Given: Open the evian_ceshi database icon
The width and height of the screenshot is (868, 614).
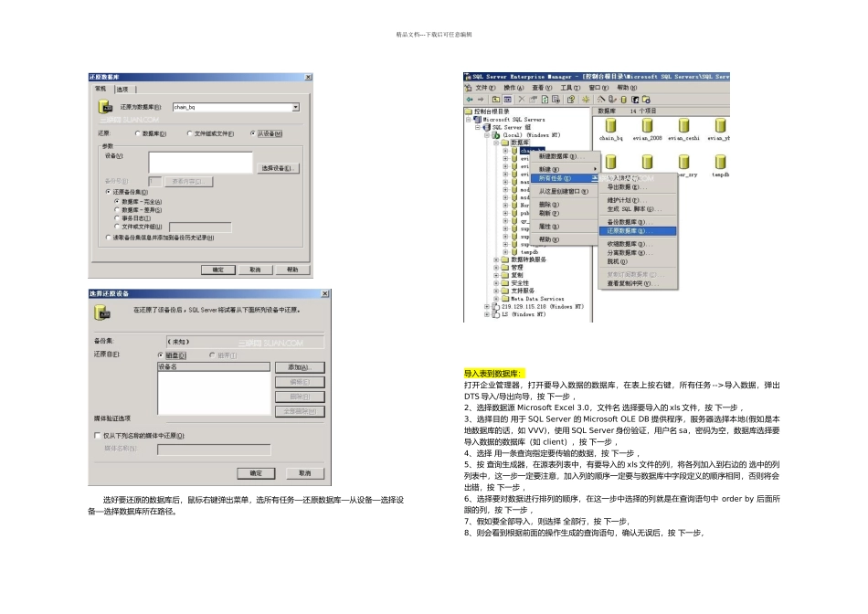Looking at the screenshot, I should [x=683, y=126].
